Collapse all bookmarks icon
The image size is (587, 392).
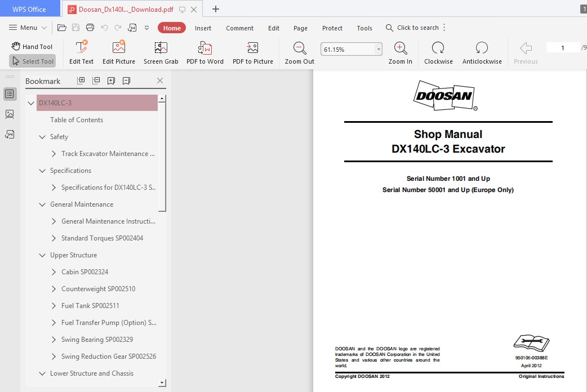point(96,81)
